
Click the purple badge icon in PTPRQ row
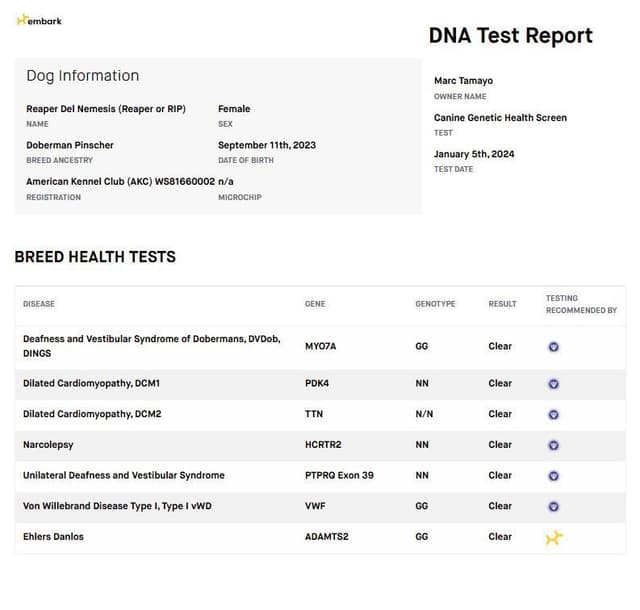(x=553, y=476)
